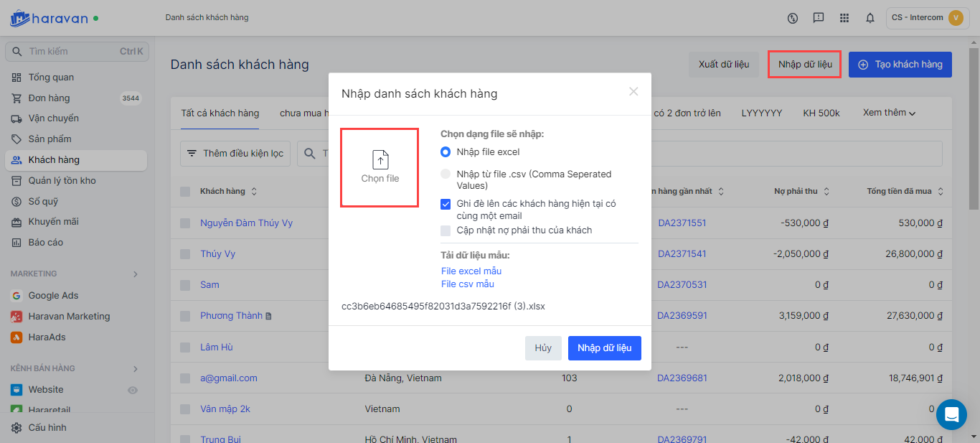The height and width of the screenshot is (443, 980).
Task: Download the File excel mẫu template
Action: point(471,271)
